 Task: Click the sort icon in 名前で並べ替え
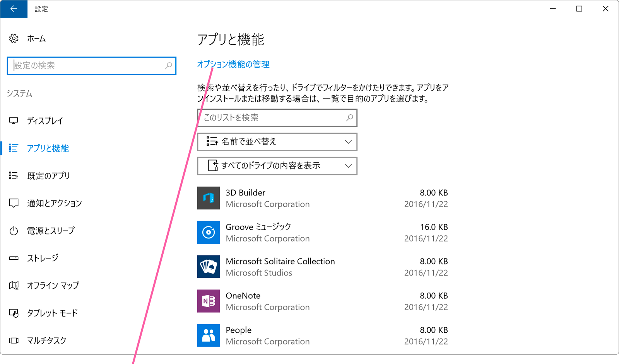[212, 141]
